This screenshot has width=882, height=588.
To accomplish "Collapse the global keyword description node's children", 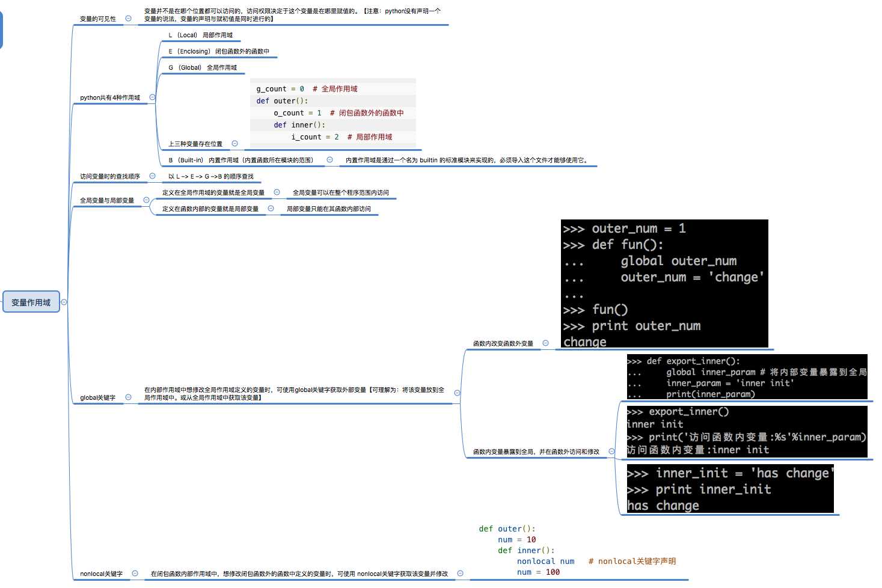I will pyautogui.click(x=457, y=393).
